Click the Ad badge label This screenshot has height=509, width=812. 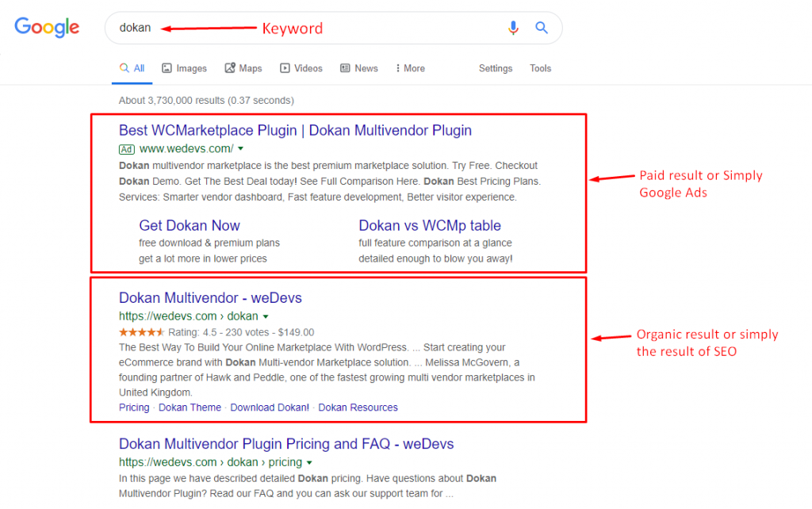(126, 150)
